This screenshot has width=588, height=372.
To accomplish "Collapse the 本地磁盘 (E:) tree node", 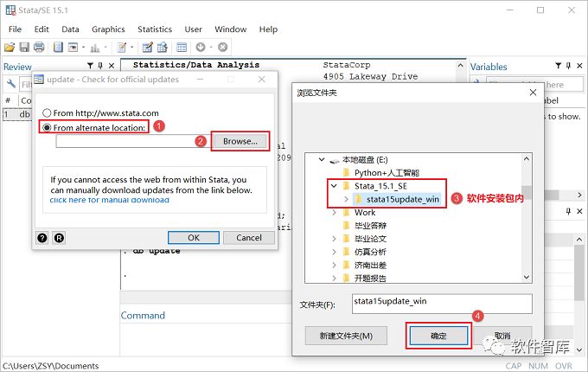I will 322,159.
